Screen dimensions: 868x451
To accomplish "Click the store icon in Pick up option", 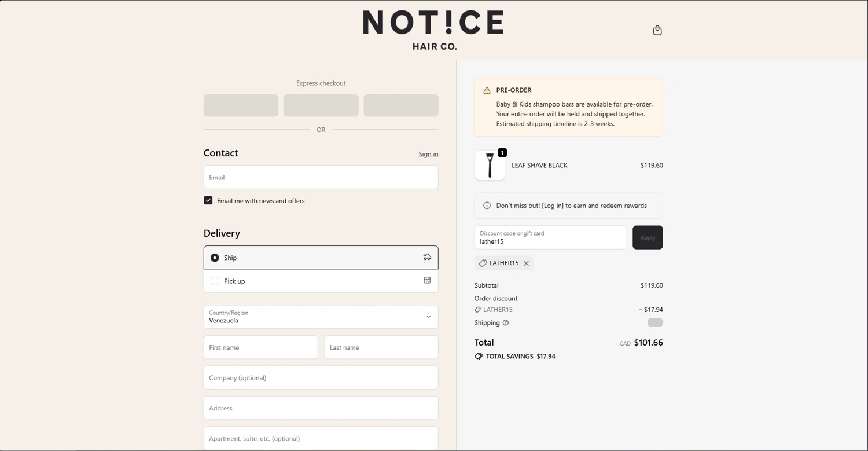I will 427,280.
